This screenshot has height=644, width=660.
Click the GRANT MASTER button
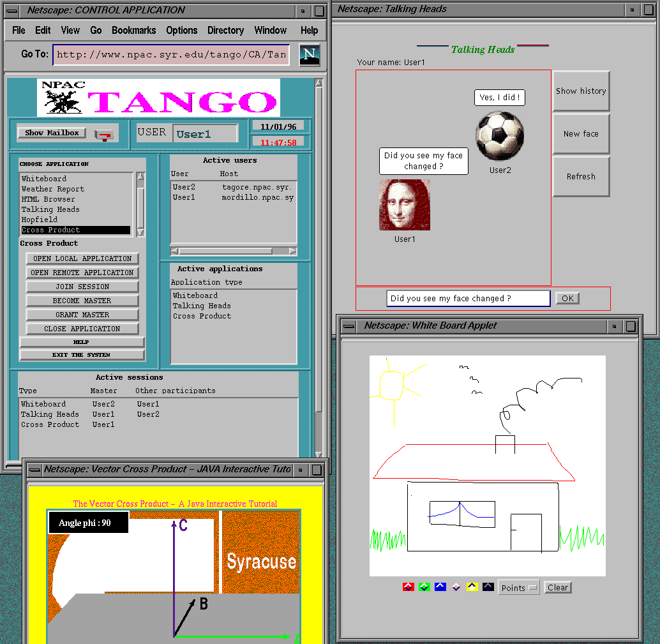(82, 315)
